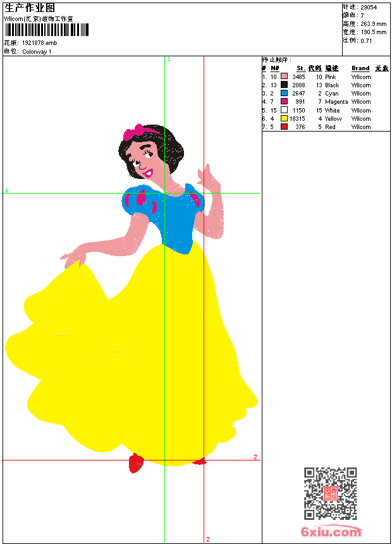The height and width of the screenshot is (544, 392).
Task: Click the 'St.' column header
Action: [x=301, y=68]
